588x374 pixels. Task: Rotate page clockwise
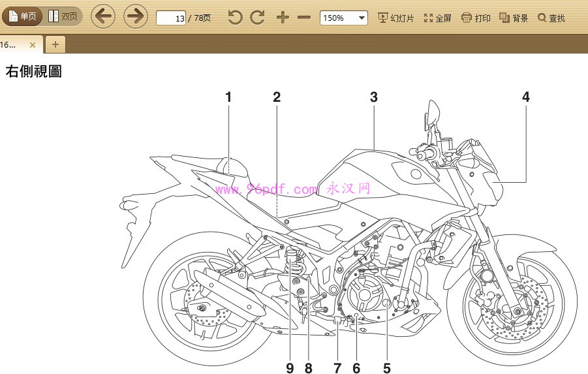258,18
